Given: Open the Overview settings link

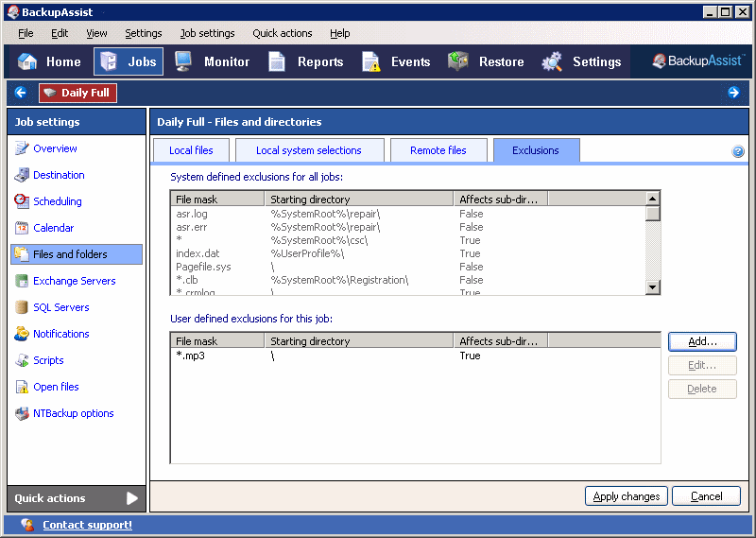Looking at the screenshot, I should point(55,148).
